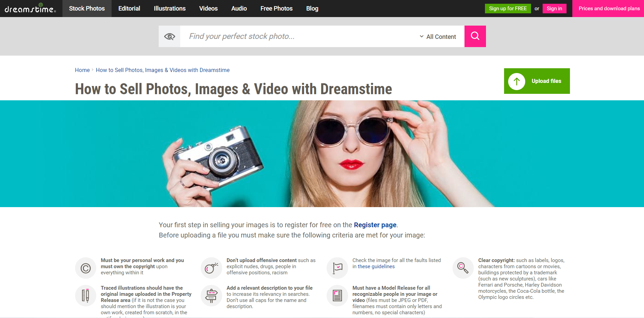
Task: Open the Stock Photos menu
Action: 87,9
